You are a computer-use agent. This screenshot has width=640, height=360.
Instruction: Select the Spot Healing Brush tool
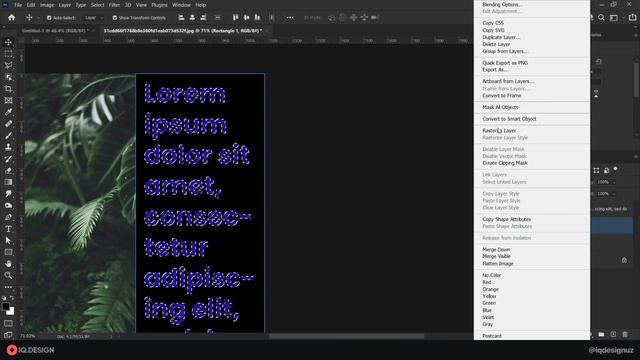(8, 124)
